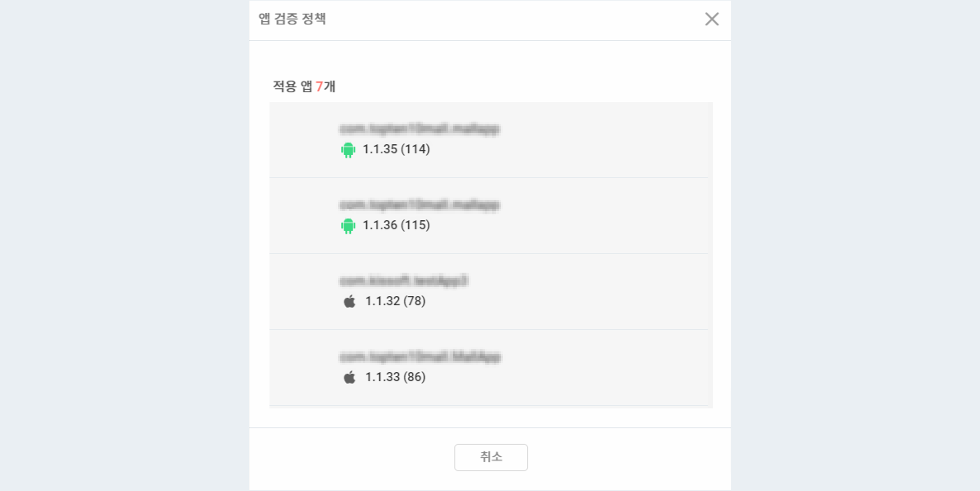Select version text 1.1.36 (115)

396,225
